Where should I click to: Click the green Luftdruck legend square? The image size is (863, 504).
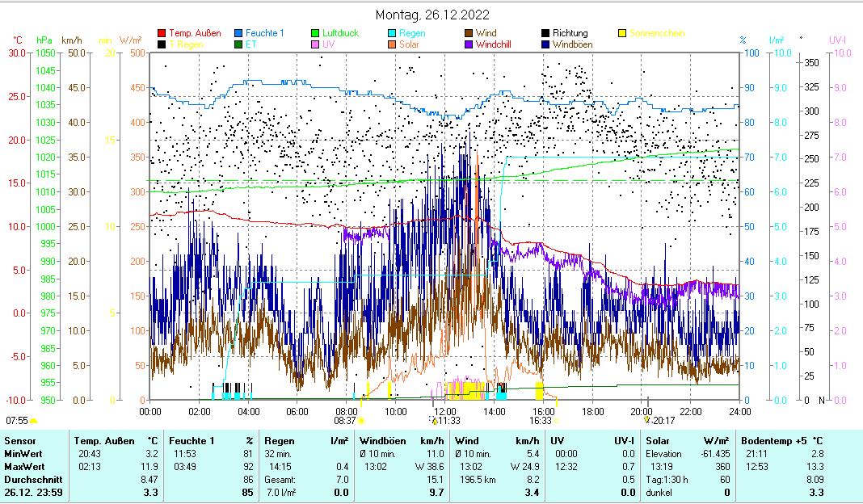[x=315, y=33]
